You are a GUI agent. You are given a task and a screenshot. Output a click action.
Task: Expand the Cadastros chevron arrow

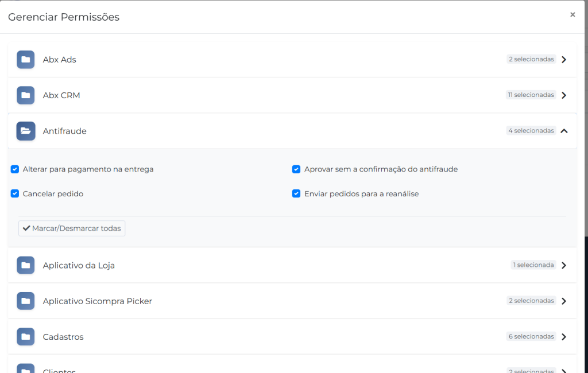click(x=564, y=337)
